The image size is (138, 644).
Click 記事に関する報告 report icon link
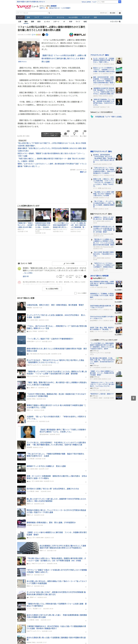click(x=23, y=136)
